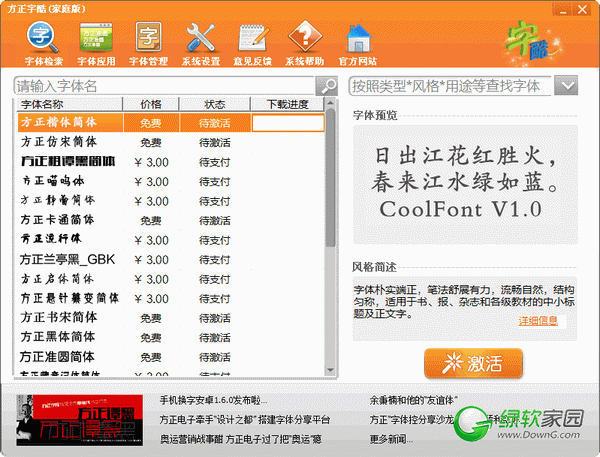Open the 更多新闻 more news link
Viewport: 600px width, 457px height.
click(391, 439)
